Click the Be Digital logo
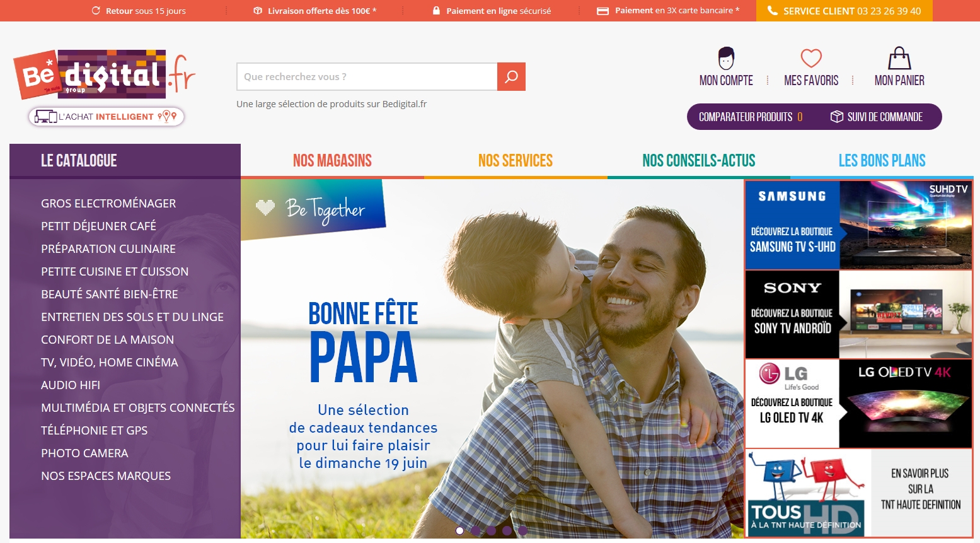 point(104,74)
